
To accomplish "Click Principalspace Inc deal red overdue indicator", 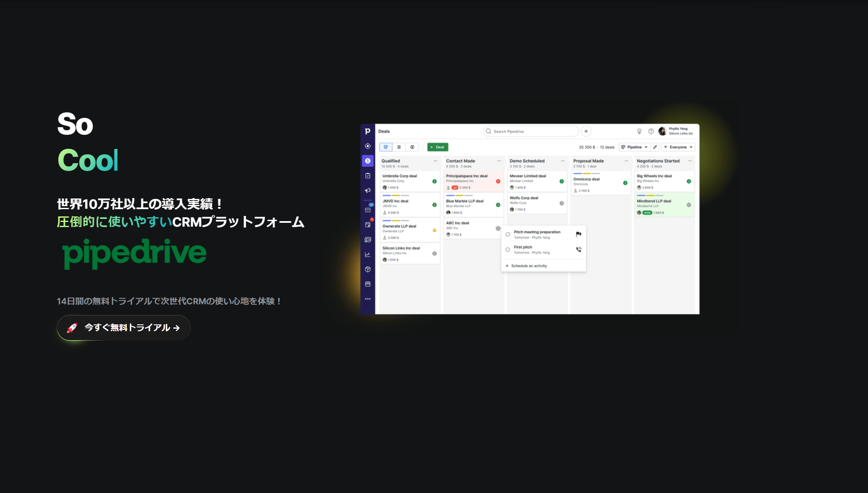I will pyautogui.click(x=498, y=181).
